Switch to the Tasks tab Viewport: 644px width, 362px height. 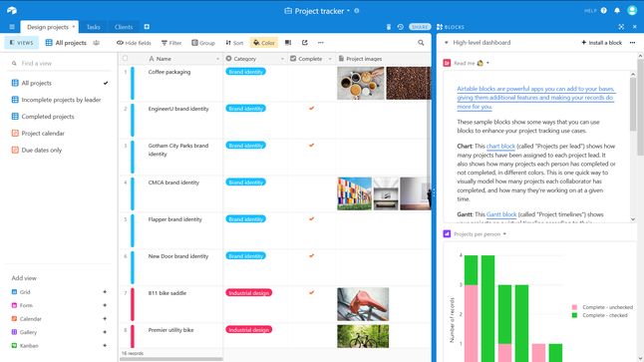[94, 27]
